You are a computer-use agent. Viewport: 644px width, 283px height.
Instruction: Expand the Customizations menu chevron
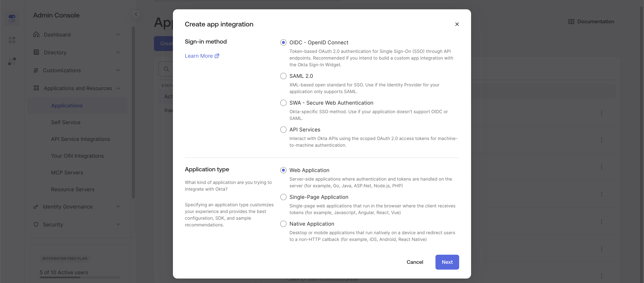coord(118,70)
